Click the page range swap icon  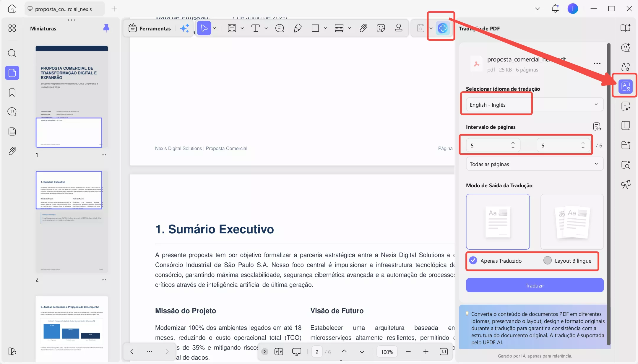(x=597, y=127)
